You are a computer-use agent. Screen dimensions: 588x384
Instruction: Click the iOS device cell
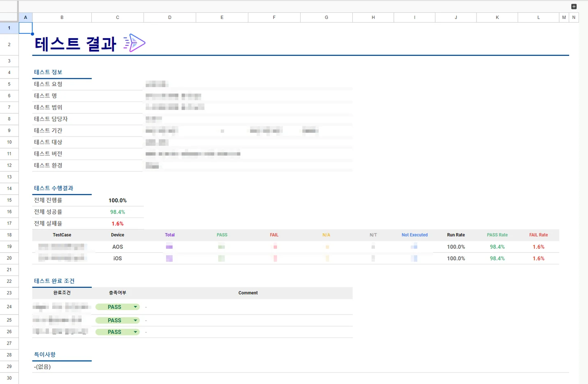[118, 258]
